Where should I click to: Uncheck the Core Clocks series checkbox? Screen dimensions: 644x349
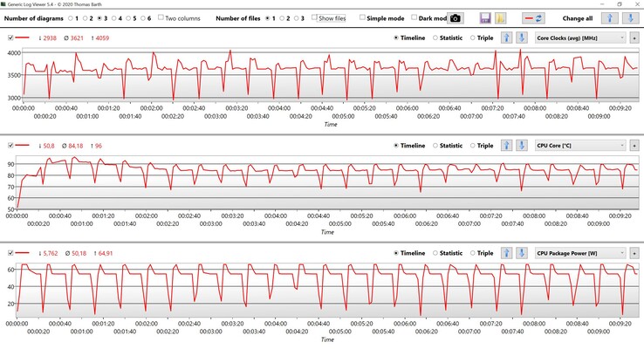tap(10, 38)
